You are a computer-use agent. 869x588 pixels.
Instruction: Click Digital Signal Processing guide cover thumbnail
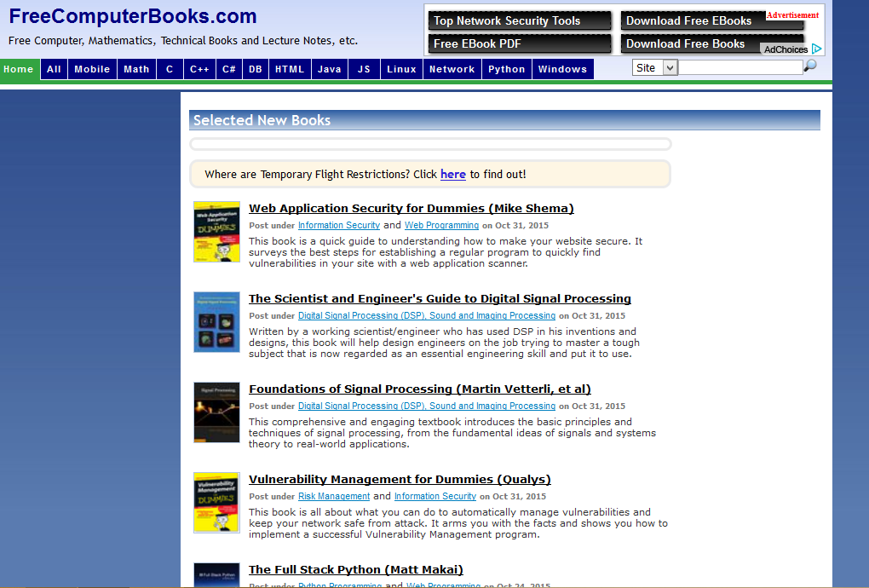(216, 322)
